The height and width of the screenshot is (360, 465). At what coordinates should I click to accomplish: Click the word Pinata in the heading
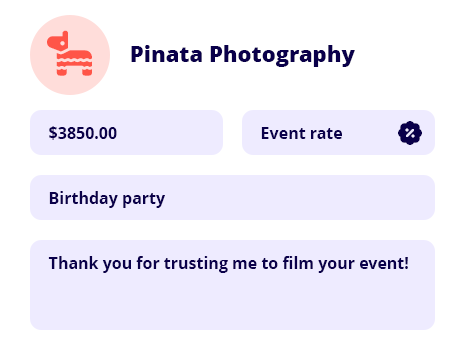tap(166, 54)
